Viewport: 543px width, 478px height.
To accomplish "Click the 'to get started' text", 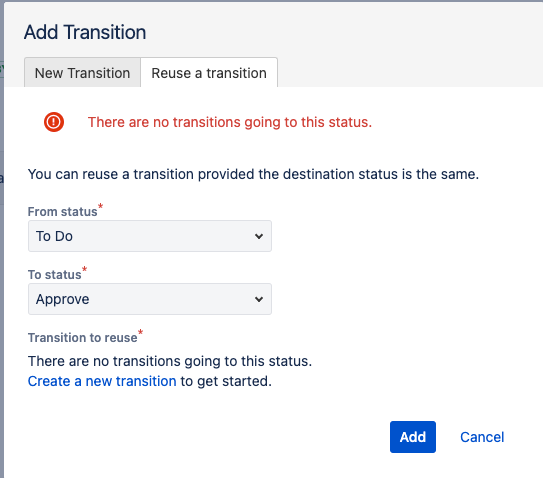I will [226, 381].
